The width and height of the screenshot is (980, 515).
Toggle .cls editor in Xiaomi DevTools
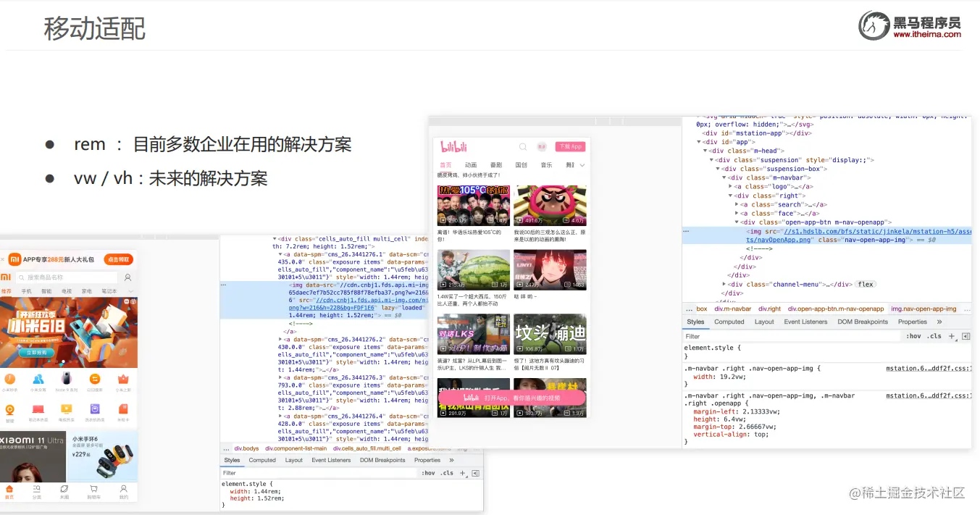[x=447, y=473]
